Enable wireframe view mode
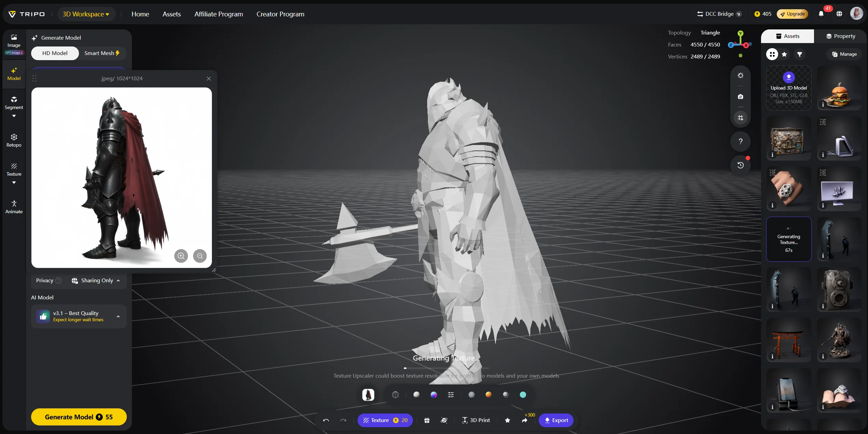Image resolution: width=868 pixels, height=434 pixels. click(395, 395)
